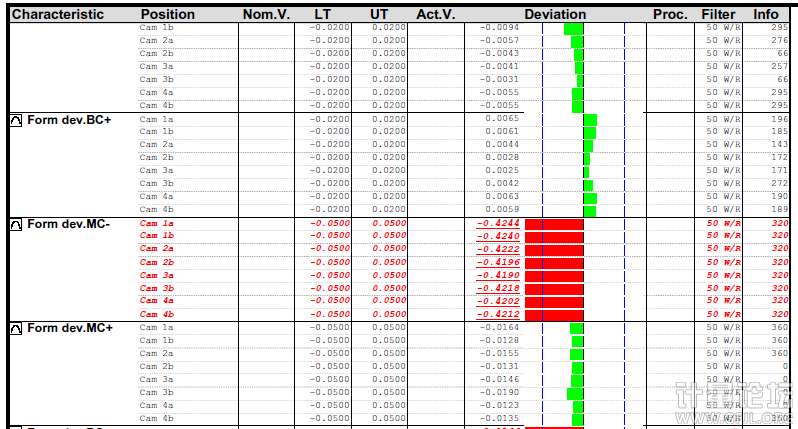Select the Form dev.MC+ characteristic label
Screen dimensions: 798x429
coord(70,328)
